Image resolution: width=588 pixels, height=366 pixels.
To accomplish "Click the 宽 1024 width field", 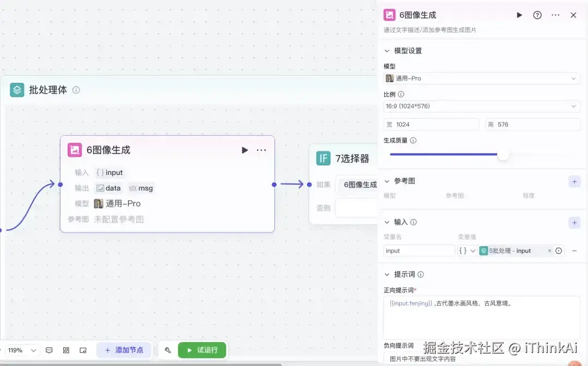I will [x=431, y=125].
